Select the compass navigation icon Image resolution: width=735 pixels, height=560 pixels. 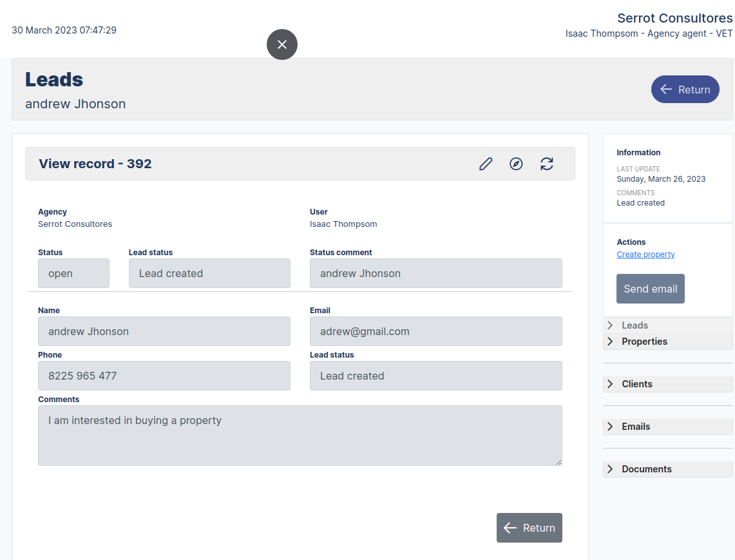pyautogui.click(x=516, y=164)
